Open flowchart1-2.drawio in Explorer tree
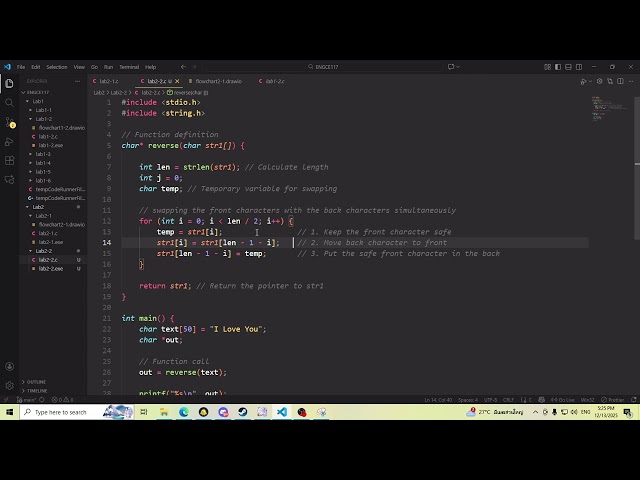The width and height of the screenshot is (640, 480). 62,128
